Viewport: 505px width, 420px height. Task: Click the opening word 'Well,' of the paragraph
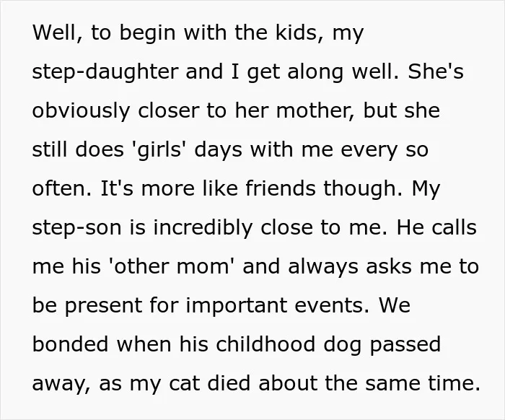[57, 33]
